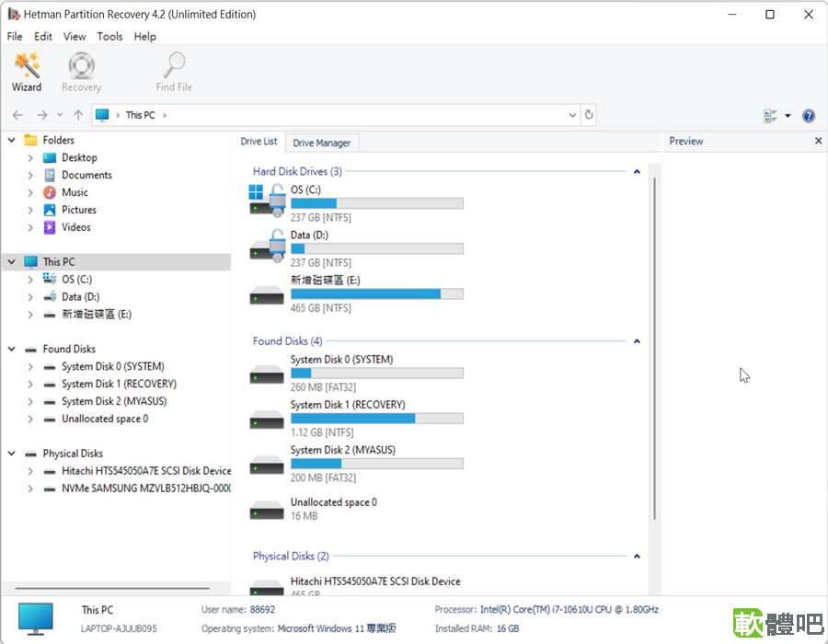Select Unallocated space 0 drive icon
This screenshot has width=828, height=644.
[267, 510]
